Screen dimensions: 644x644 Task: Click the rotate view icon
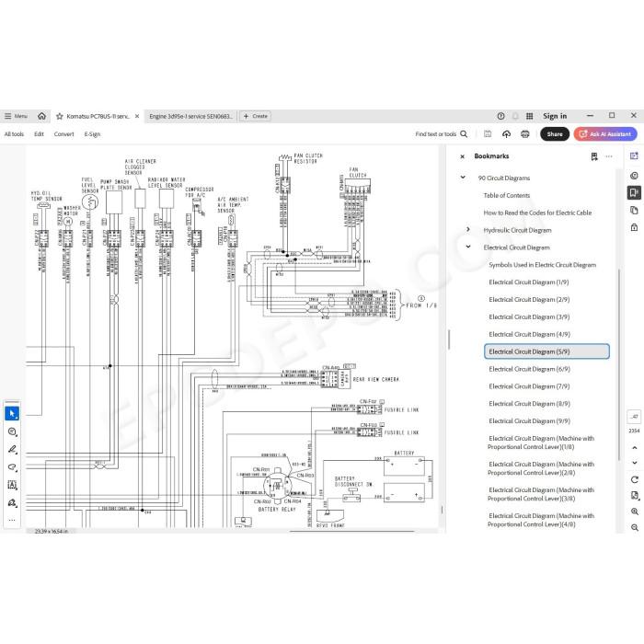pos(634,479)
